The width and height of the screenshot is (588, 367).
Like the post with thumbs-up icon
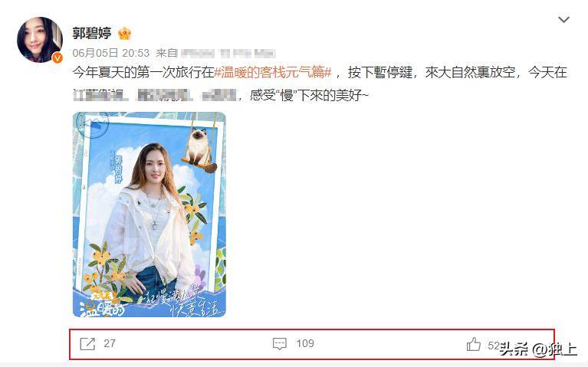click(x=474, y=344)
